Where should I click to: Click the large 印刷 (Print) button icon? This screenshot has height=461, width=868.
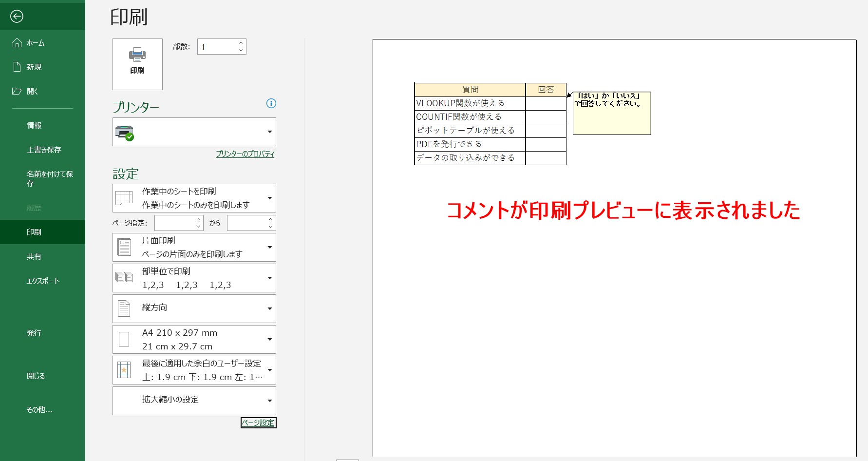point(137,63)
